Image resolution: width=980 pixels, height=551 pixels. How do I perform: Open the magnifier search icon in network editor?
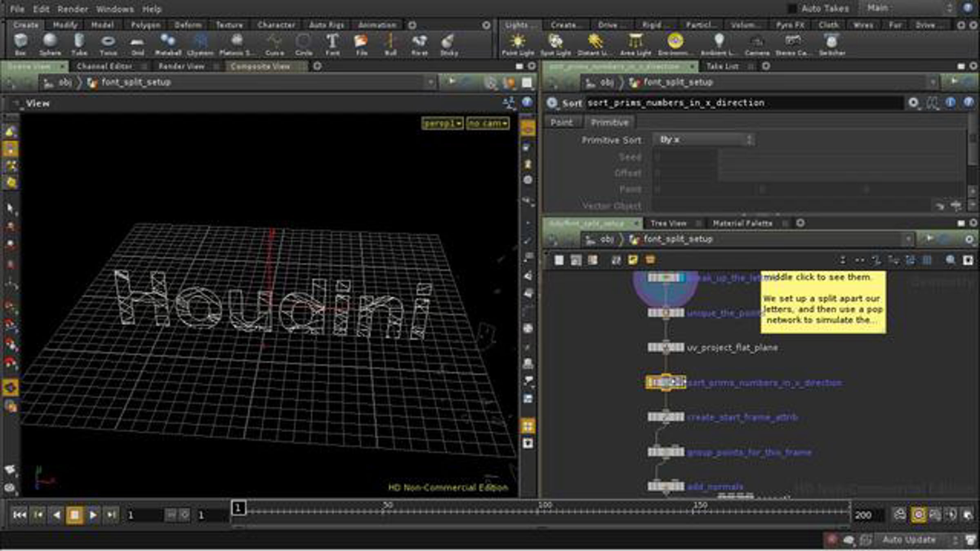[x=951, y=260]
